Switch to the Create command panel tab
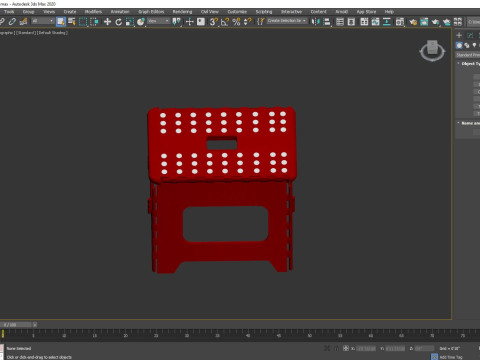The width and height of the screenshot is (480, 360). [459, 35]
